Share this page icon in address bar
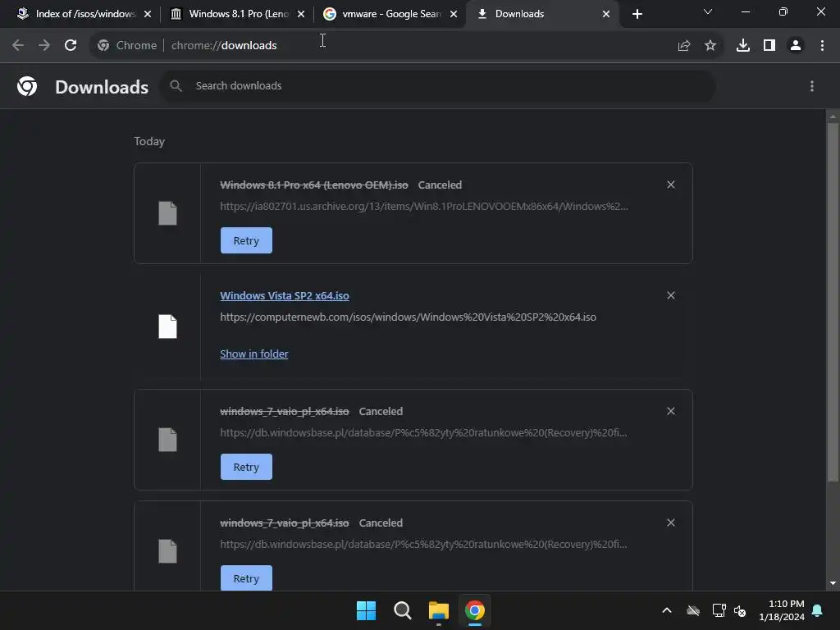Viewport: 840px width, 630px height. [x=684, y=46]
